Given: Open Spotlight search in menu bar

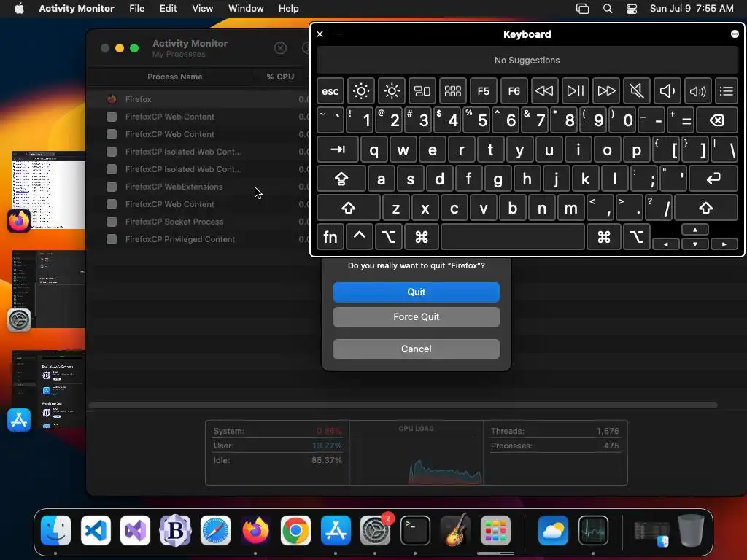Looking at the screenshot, I should pos(608,8).
